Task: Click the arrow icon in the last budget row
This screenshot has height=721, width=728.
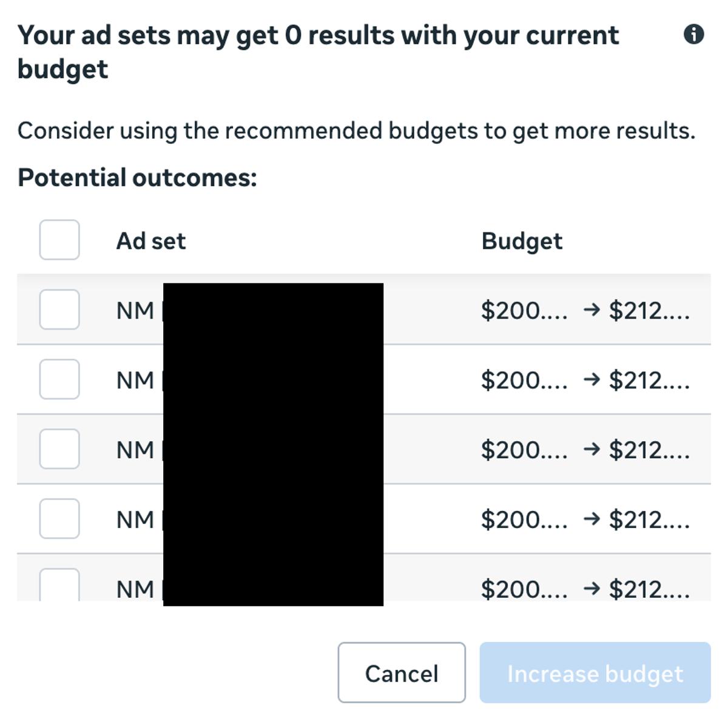Action: tap(591, 589)
